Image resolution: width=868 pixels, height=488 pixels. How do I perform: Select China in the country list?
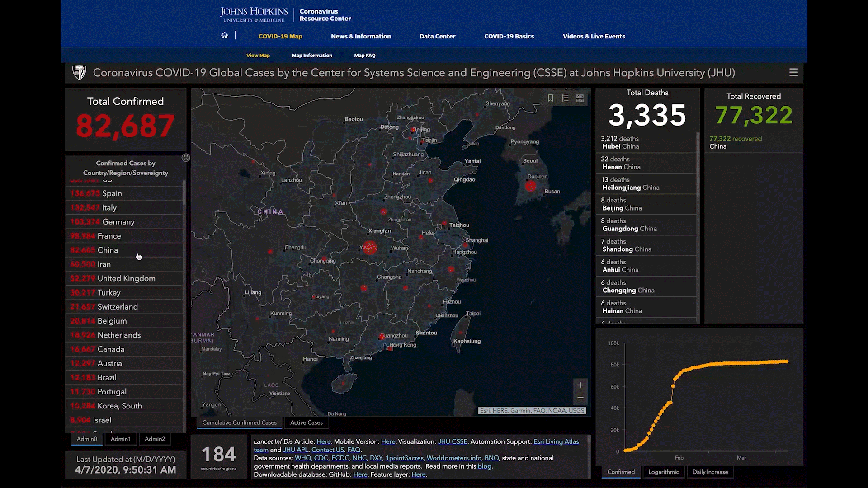click(x=124, y=250)
